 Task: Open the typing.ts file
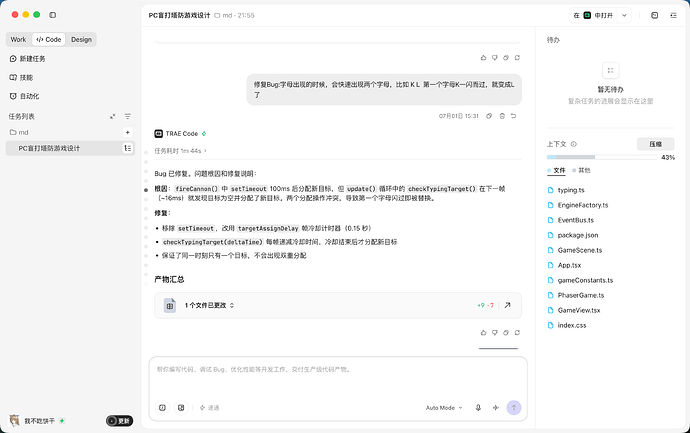tap(566, 190)
